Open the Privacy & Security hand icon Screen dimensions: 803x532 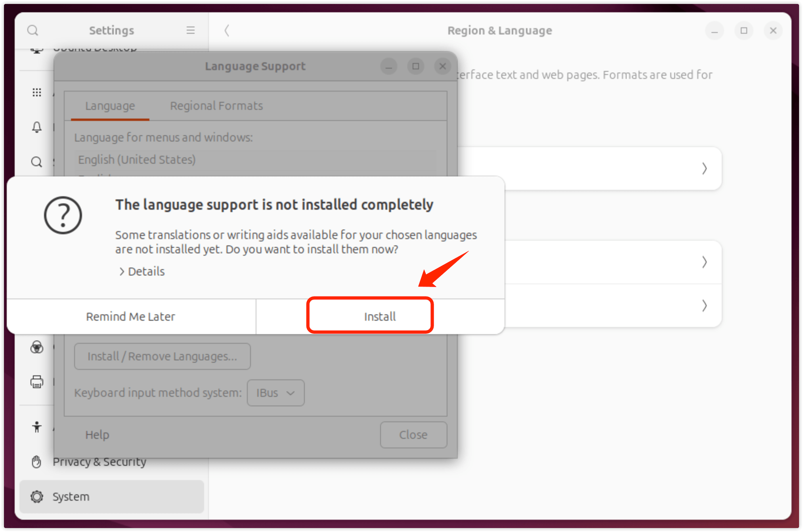coord(37,462)
